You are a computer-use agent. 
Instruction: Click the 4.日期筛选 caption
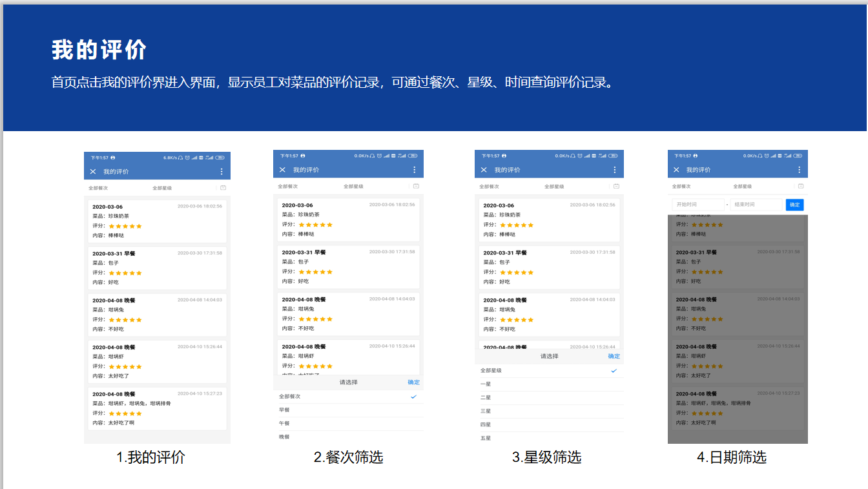(x=732, y=457)
